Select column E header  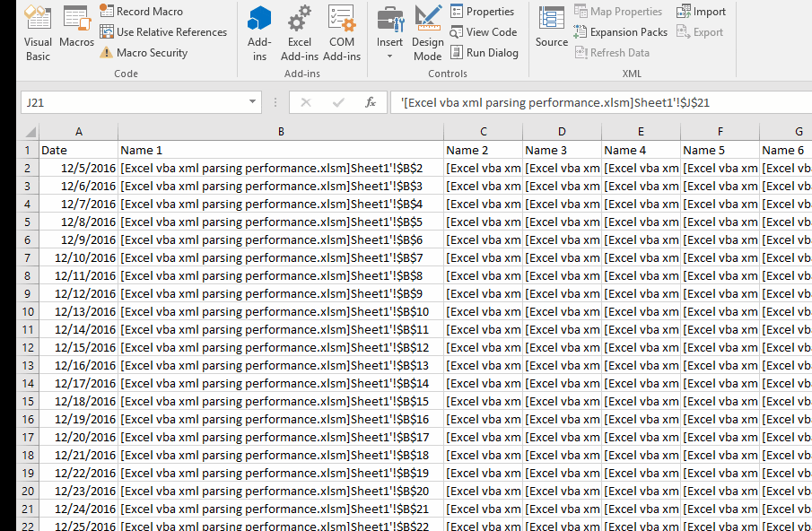[642, 132]
